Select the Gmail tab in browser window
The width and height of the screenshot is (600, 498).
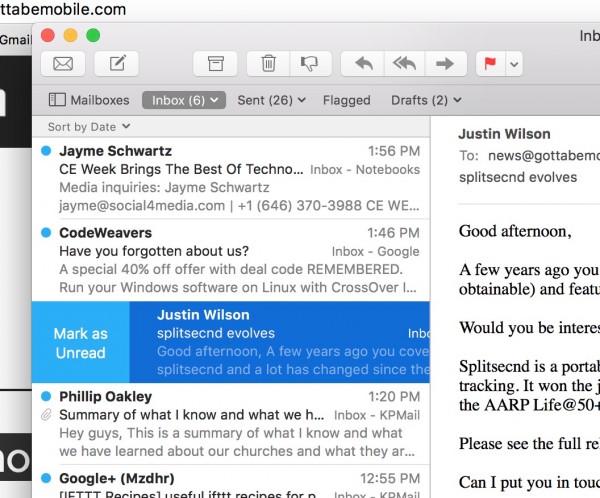click(x=15, y=39)
